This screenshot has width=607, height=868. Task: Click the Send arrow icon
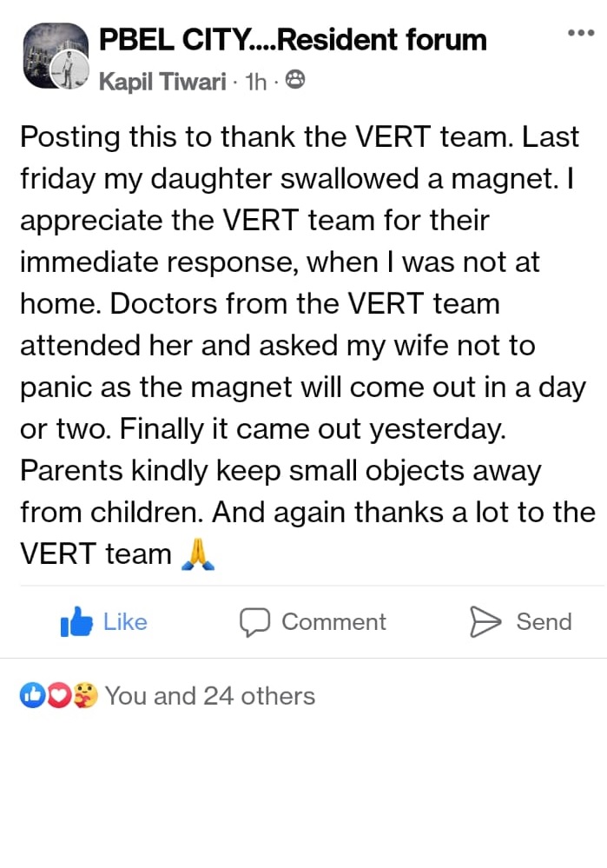[485, 622]
